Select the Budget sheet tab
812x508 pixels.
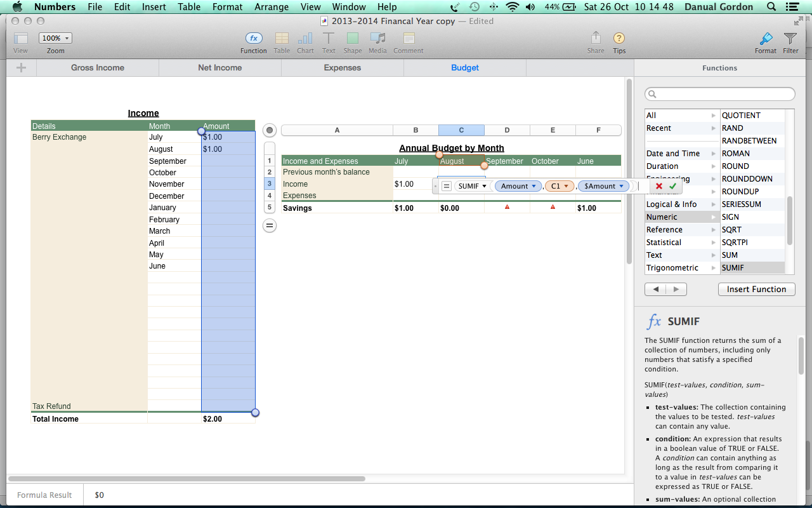pos(465,67)
